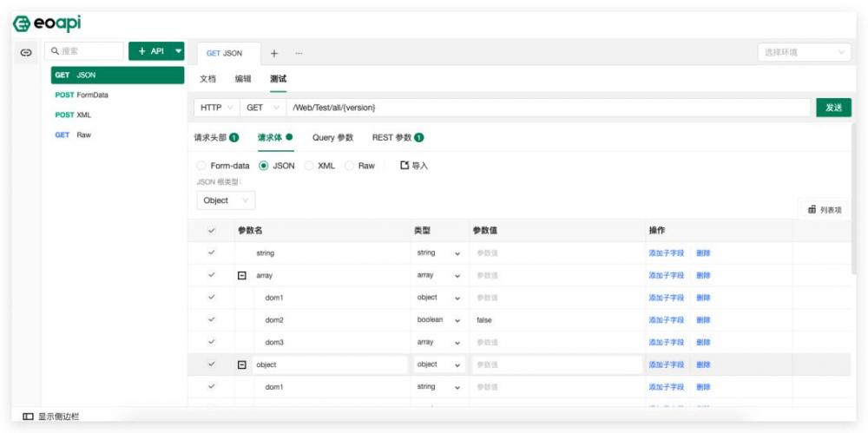The width and height of the screenshot is (868, 433).
Task: Toggle the header select-all checkbox
Action: pos(211,231)
